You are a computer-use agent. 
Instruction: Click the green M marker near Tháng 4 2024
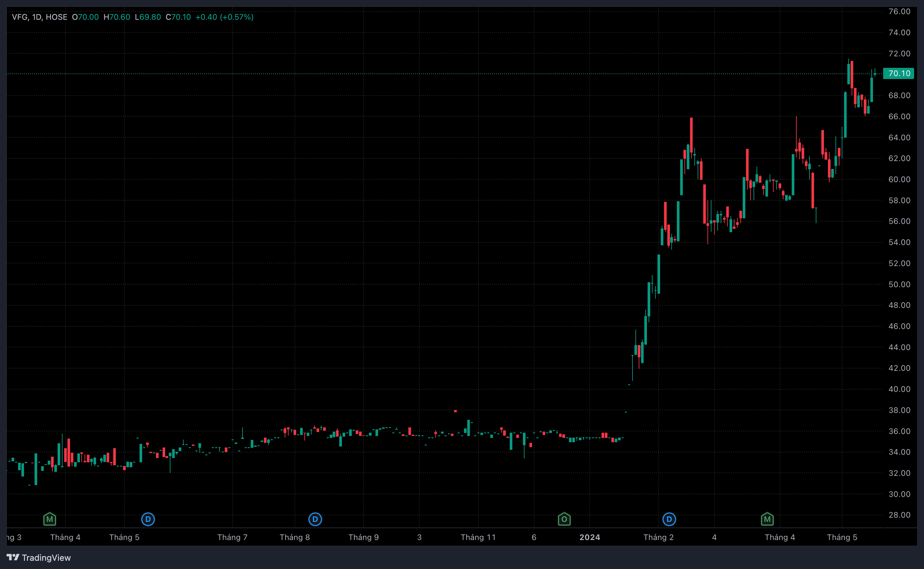click(767, 519)
